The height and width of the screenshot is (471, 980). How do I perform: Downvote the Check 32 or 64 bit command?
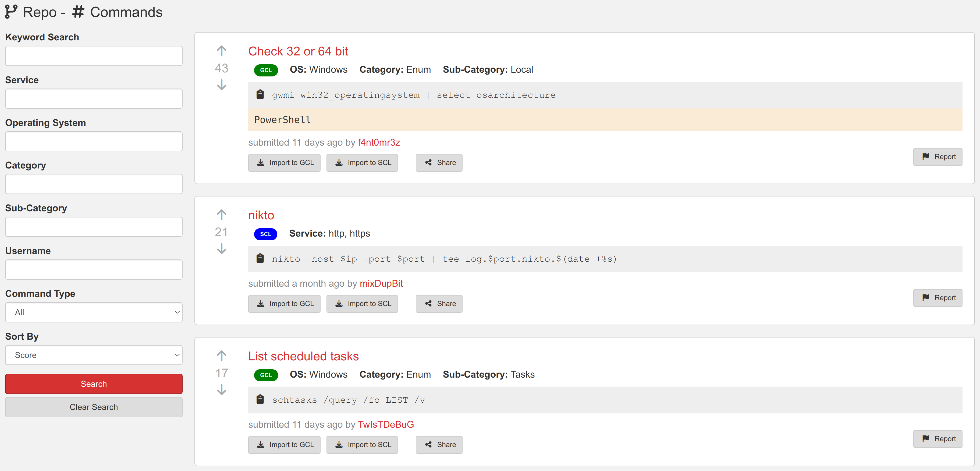[x=221, y=85]
